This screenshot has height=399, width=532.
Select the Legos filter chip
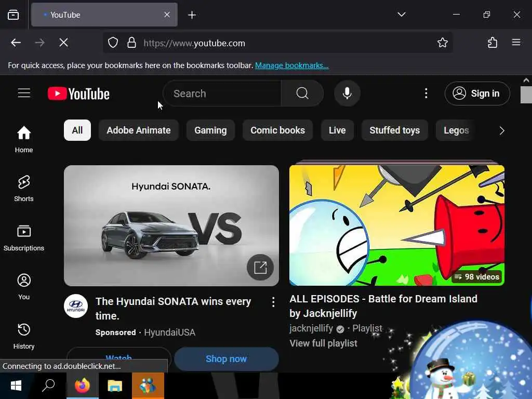pyautogui.click(x=456, y=130)
